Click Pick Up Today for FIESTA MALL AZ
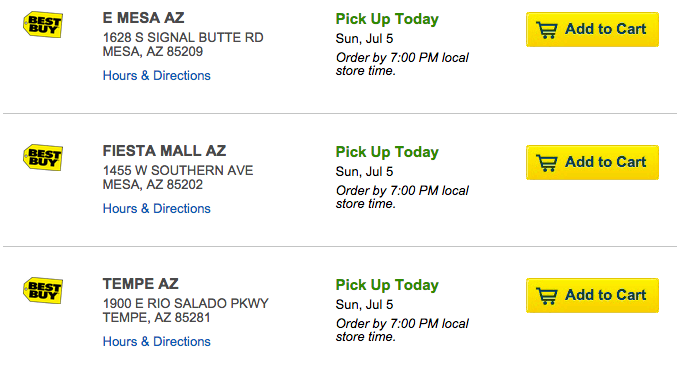The image size is (677, 369). click(x=387, y=152)
